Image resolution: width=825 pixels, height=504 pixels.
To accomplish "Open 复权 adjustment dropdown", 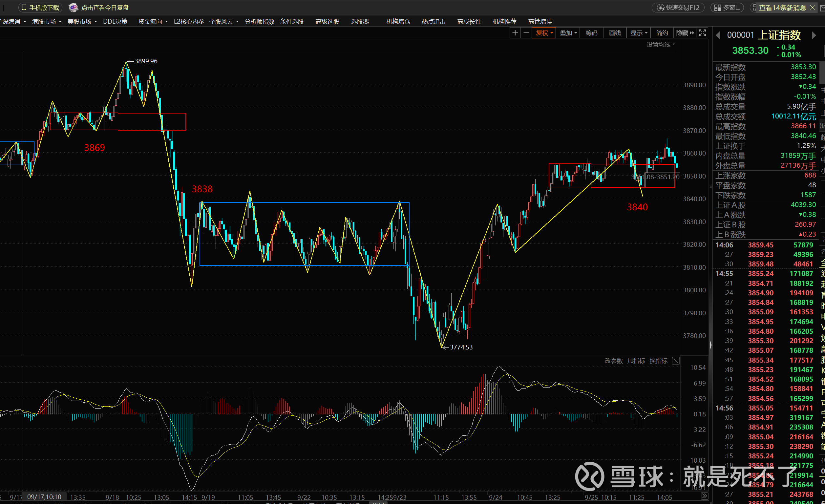I will [544, 33].
